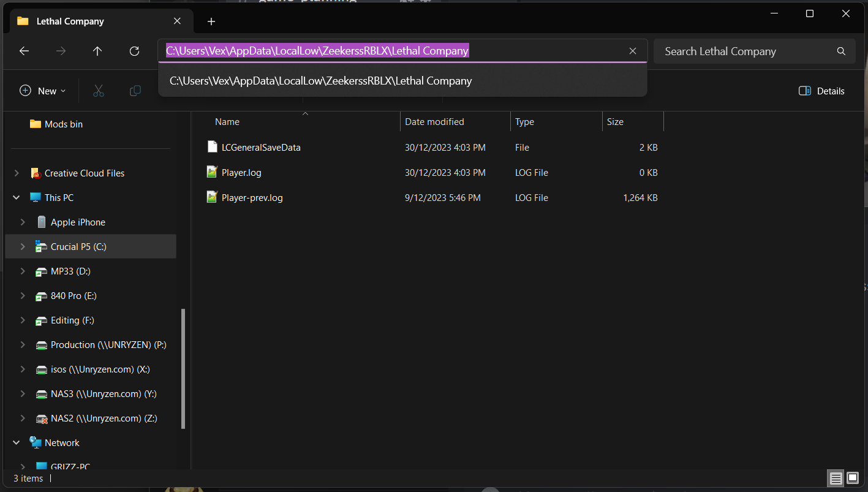Expand the Crucial P5 (C:) drive
The image size is (868, 492).
tap(23, 247)
